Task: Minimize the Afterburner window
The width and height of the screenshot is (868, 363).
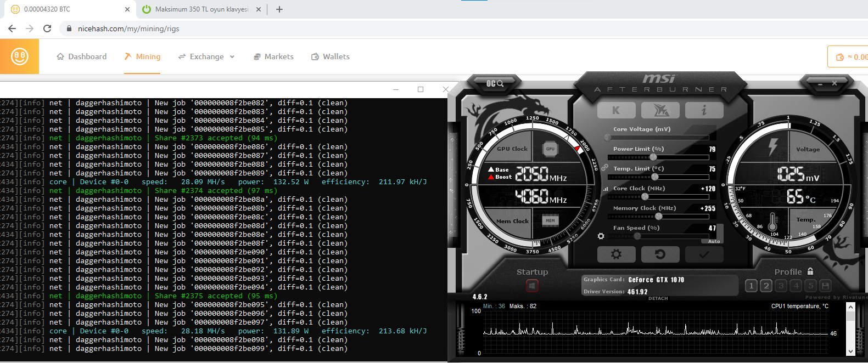Action: pyautogui.click(x=820, y=84)
